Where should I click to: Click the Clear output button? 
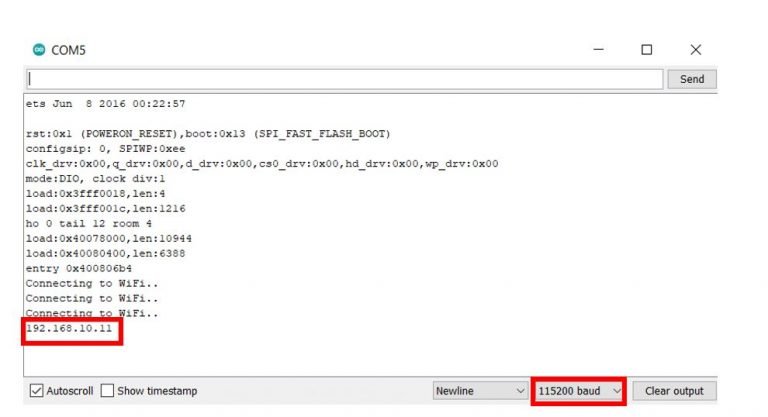tap(674, 391)
